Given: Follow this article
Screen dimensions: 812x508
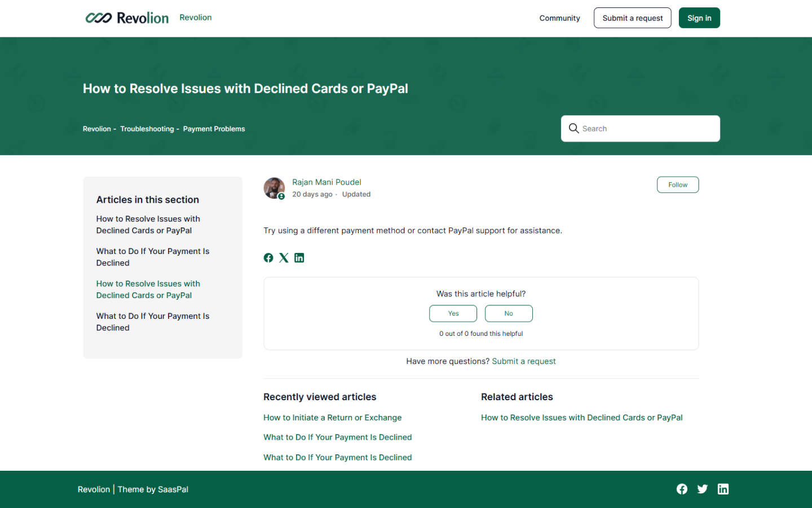Looking at the screenshot, I should click(677, 185).
